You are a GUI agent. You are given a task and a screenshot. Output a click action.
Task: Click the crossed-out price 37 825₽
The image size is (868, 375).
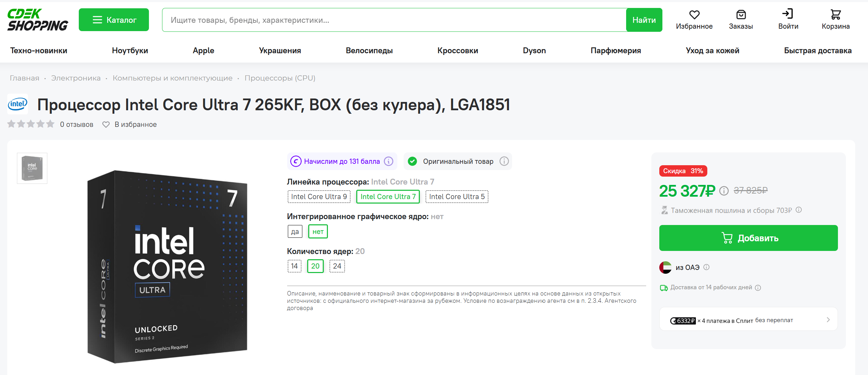point(751,190)
